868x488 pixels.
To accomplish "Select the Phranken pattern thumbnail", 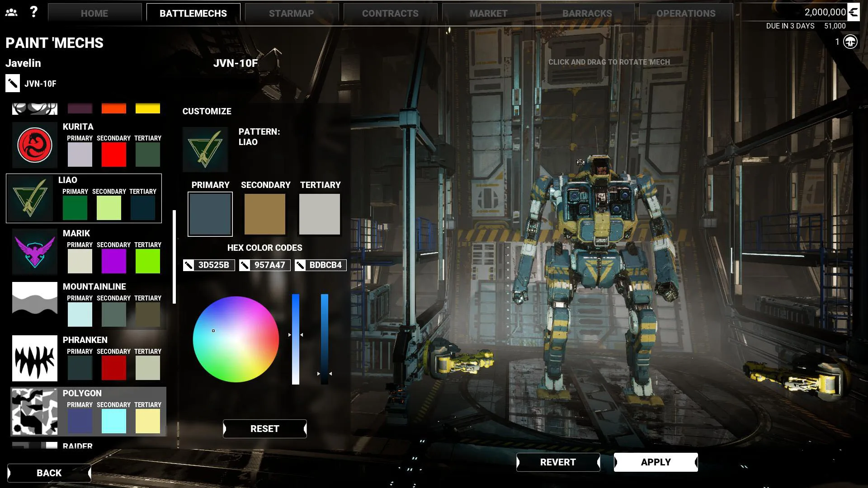I will (35, 358).
